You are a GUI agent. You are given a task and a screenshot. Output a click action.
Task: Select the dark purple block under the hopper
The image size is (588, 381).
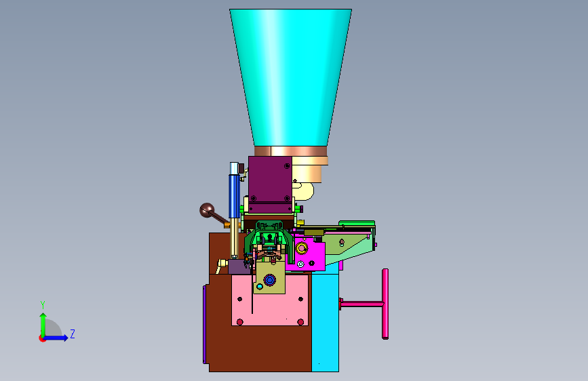point(270,185)
